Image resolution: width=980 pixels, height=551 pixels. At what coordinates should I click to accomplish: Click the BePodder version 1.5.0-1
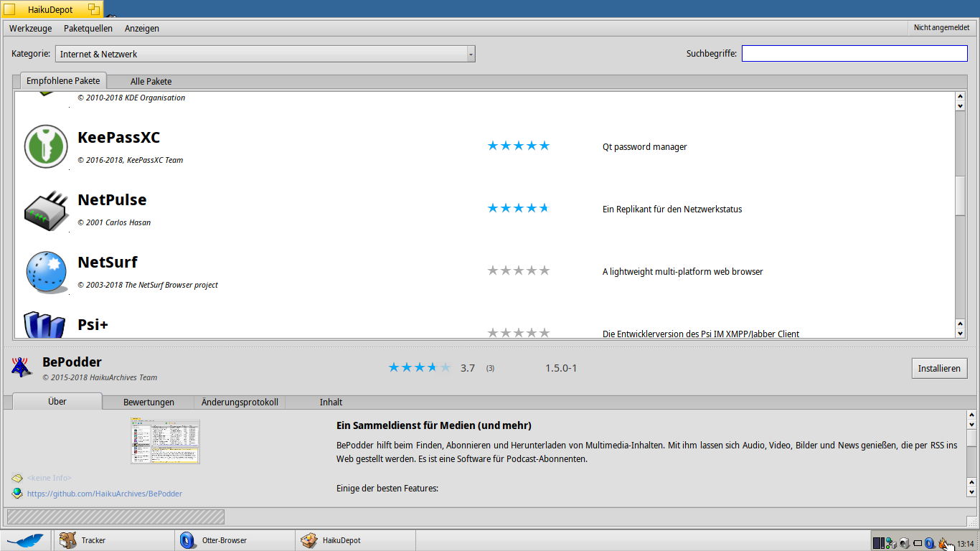pos(561,368)
